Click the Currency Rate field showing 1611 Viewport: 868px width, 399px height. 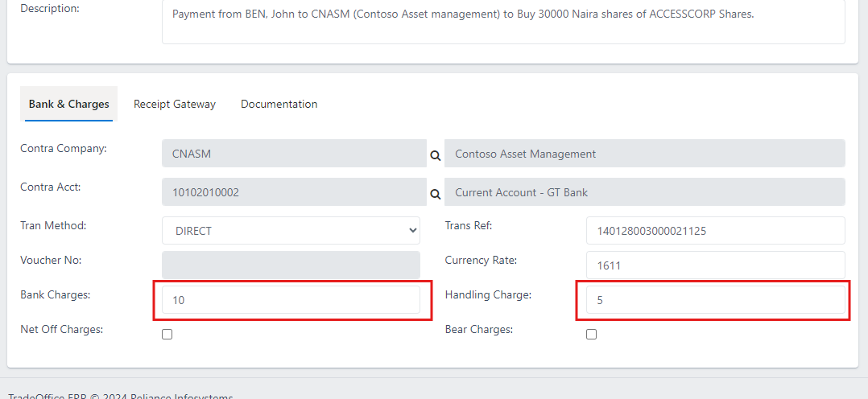pos(716,265)
